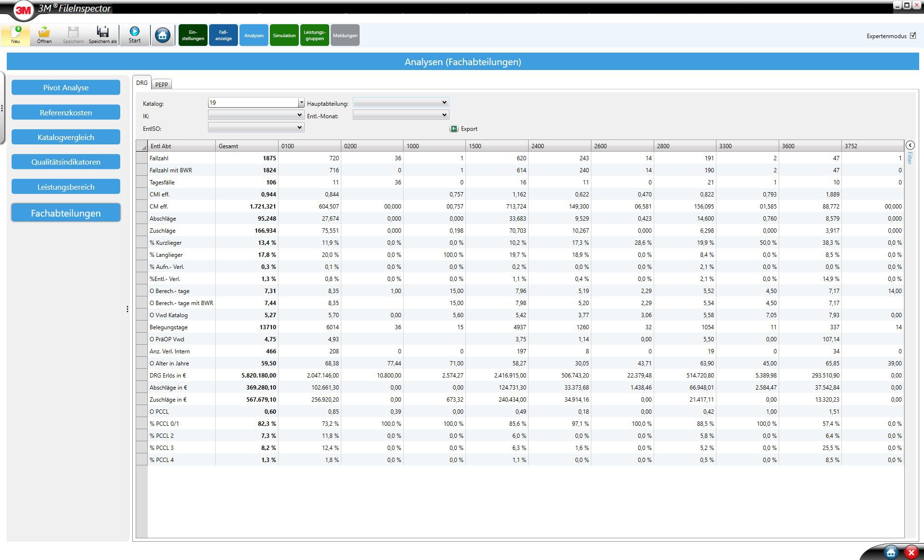
Task: Toggle the Expertenmodus checkbox
Action: point(913,36)
